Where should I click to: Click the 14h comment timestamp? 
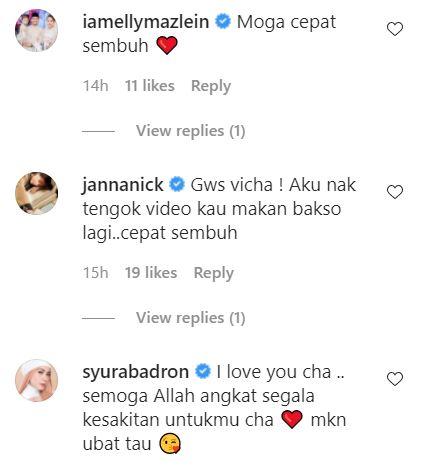(95, 86)
